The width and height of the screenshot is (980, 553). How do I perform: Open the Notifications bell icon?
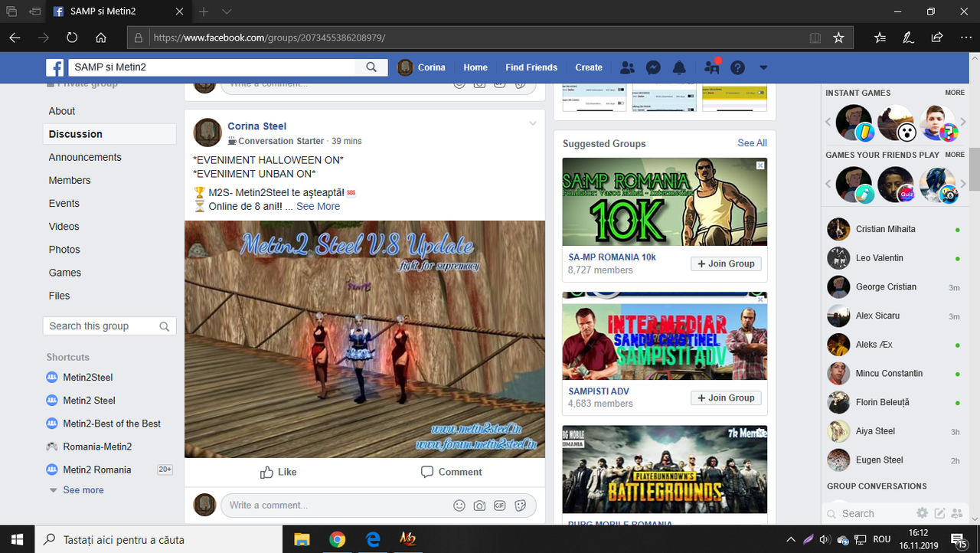(x=679, y=67)
